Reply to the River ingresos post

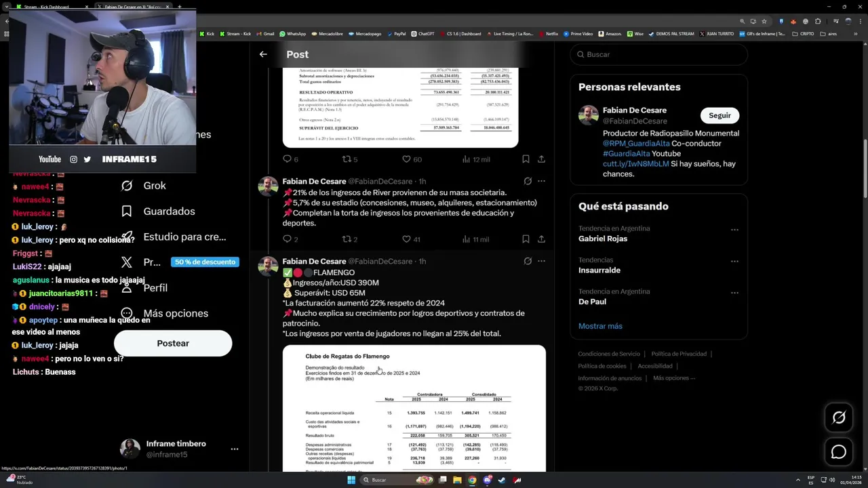point(290,239)
